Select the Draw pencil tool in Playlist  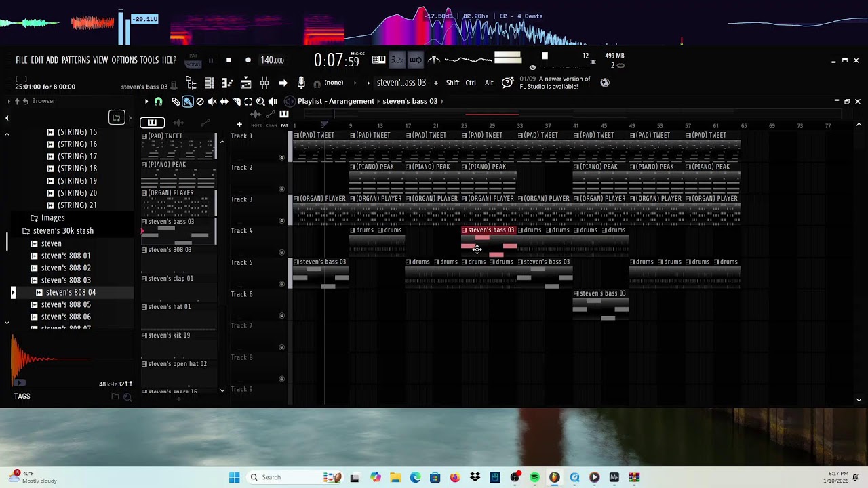click(176, 101)
